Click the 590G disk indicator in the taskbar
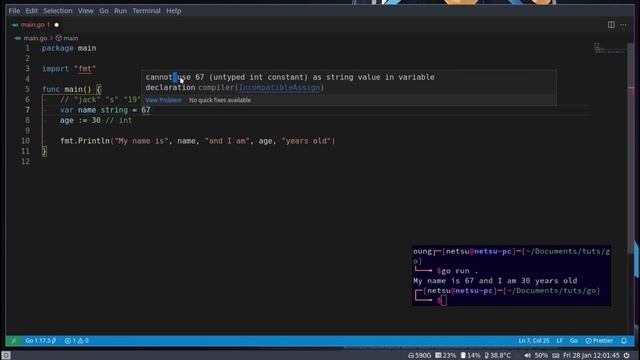The width and height of the screenshot is (640, 360). click(x=419, y=356)
